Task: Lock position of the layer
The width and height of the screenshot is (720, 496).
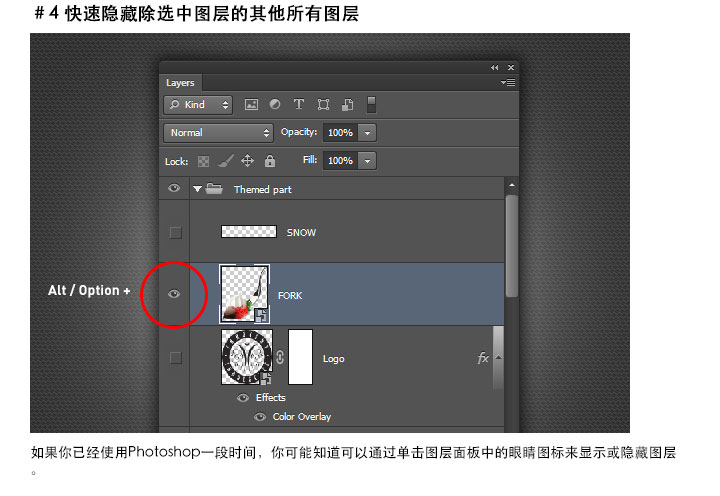Action: click(247, 161)
